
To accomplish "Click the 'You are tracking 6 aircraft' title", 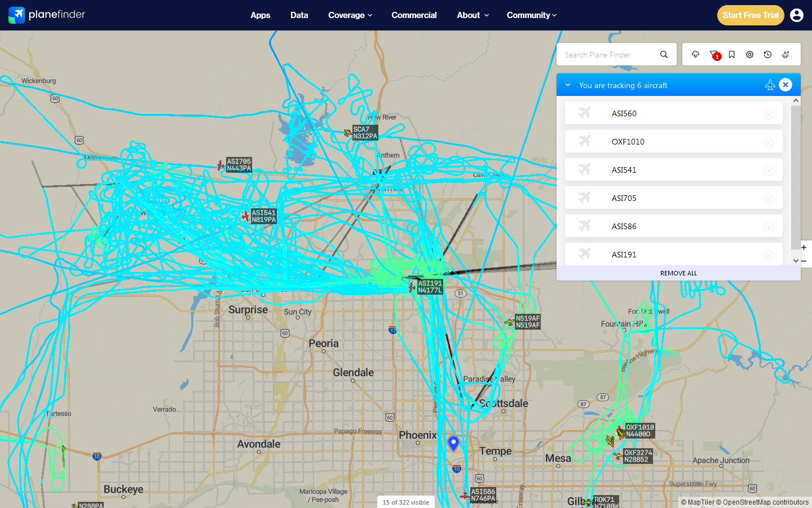I will click(623, 85).
